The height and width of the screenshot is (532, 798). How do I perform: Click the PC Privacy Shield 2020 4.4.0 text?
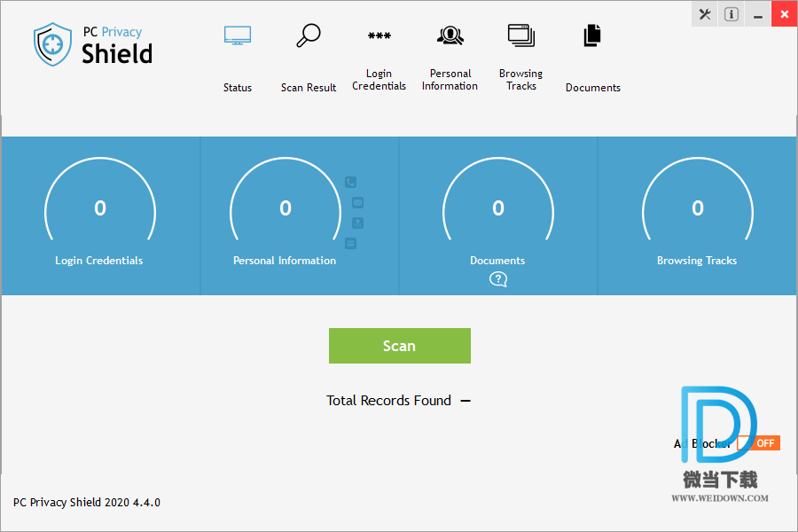click(87, 503)
